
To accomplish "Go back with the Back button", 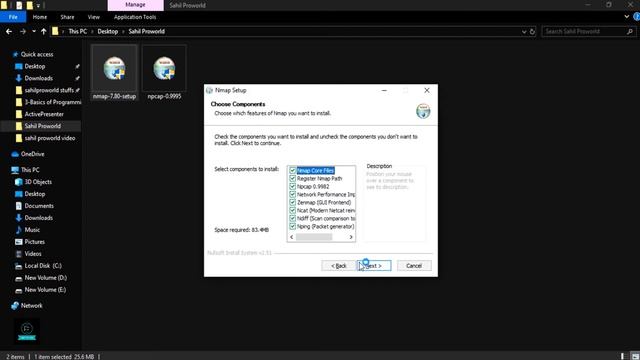I will (x=338, y=266).
